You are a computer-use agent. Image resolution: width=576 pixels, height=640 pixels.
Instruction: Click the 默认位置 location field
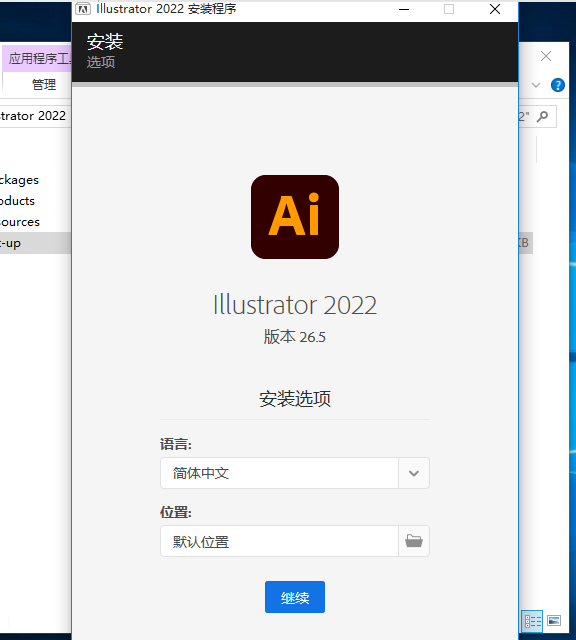[x=279, y=541]
